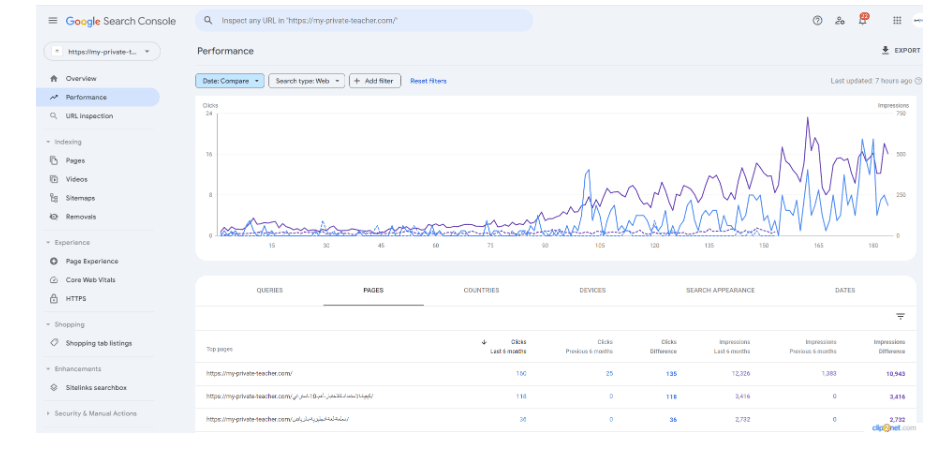The image size is (941, 460).
Task: Open the Search type: Web dropdown
Action: click(308, 81)
